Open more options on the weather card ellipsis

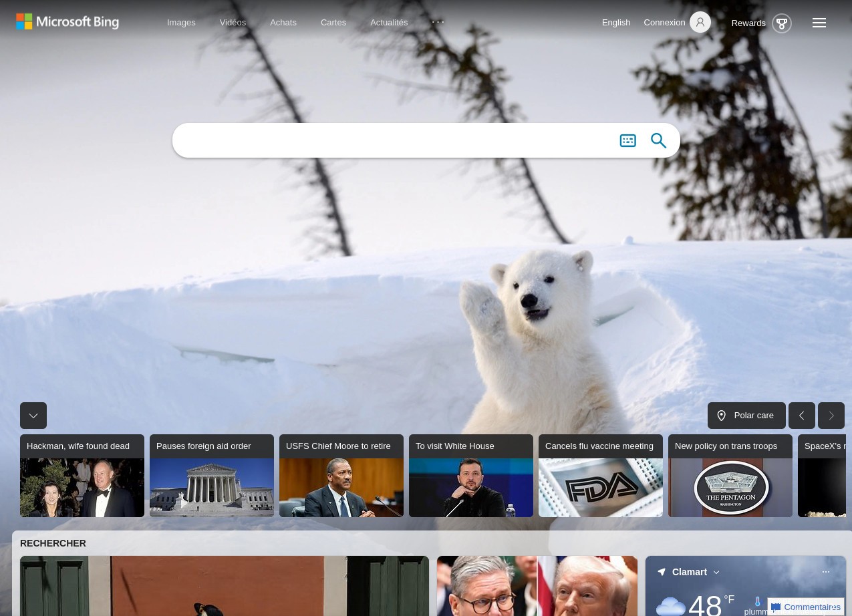click(x=825, y=572)
